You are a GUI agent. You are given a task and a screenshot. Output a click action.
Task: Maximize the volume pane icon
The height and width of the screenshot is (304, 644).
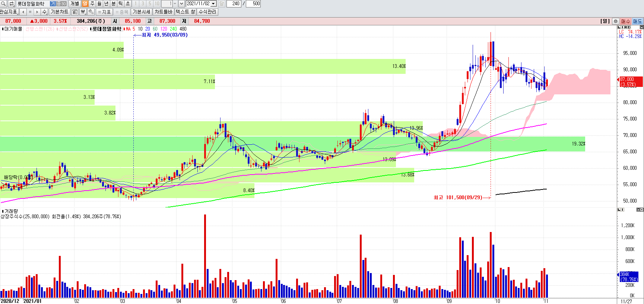click(638, 210)
